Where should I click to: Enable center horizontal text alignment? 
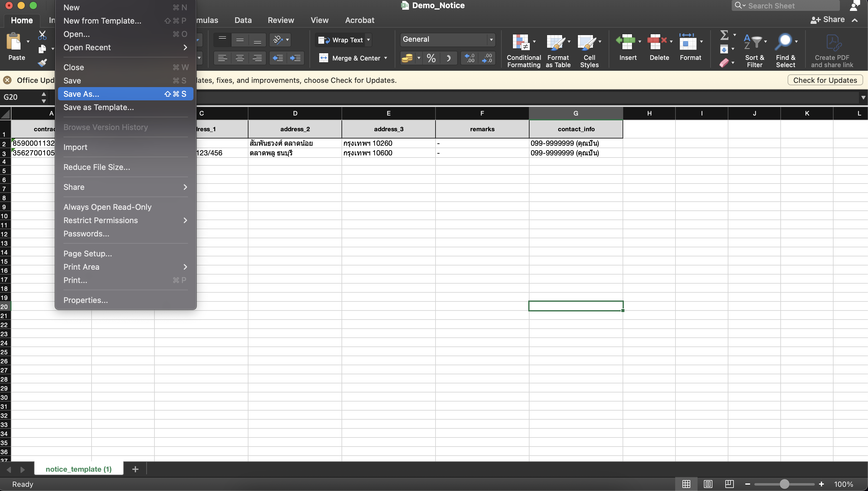[x=240, y=58]
